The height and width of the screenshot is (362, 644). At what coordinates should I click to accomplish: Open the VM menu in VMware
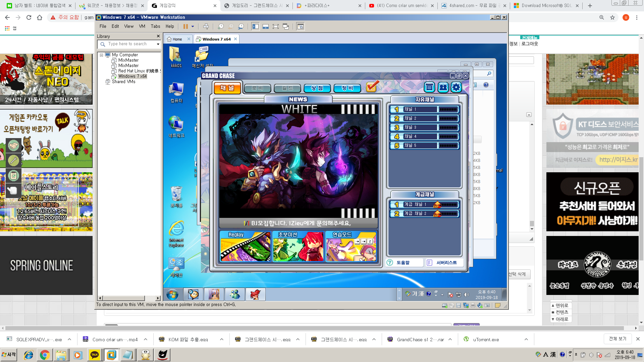pos(142,26)
